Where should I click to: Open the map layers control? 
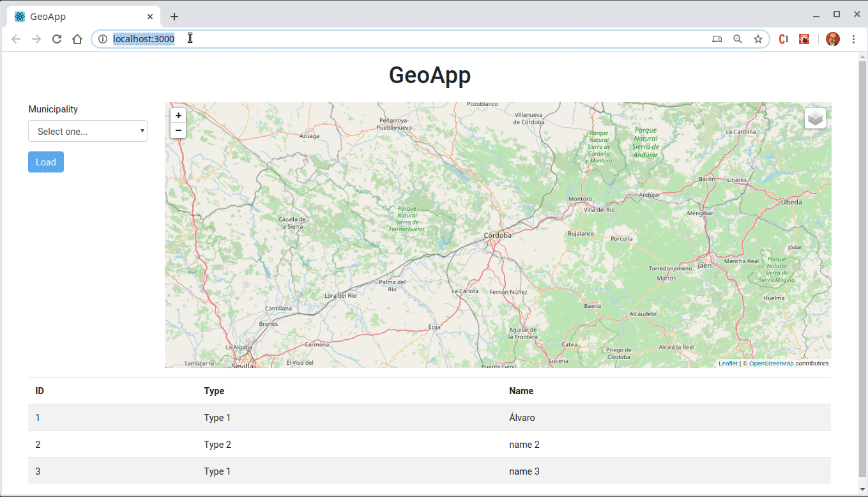click(815, 118)
